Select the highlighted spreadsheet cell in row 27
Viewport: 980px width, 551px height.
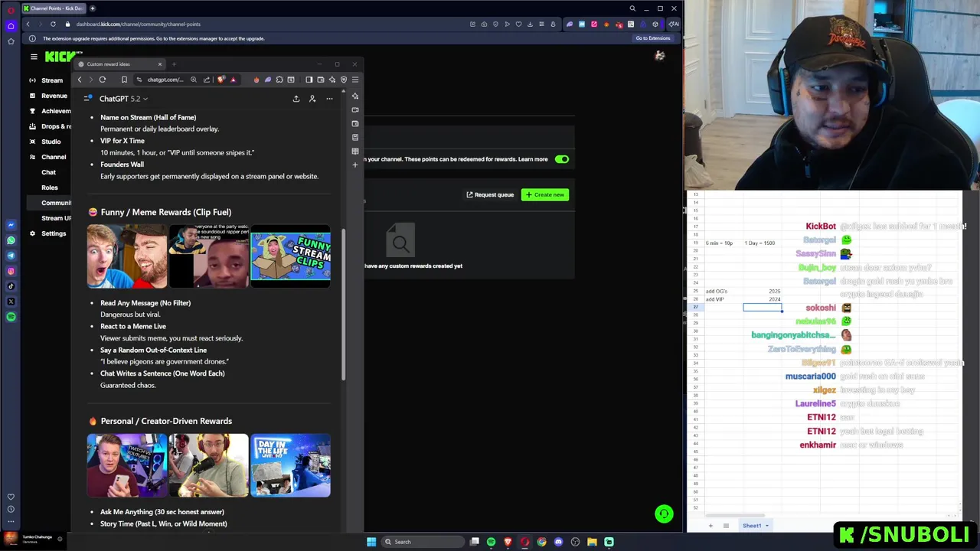(x=763, y=307)
